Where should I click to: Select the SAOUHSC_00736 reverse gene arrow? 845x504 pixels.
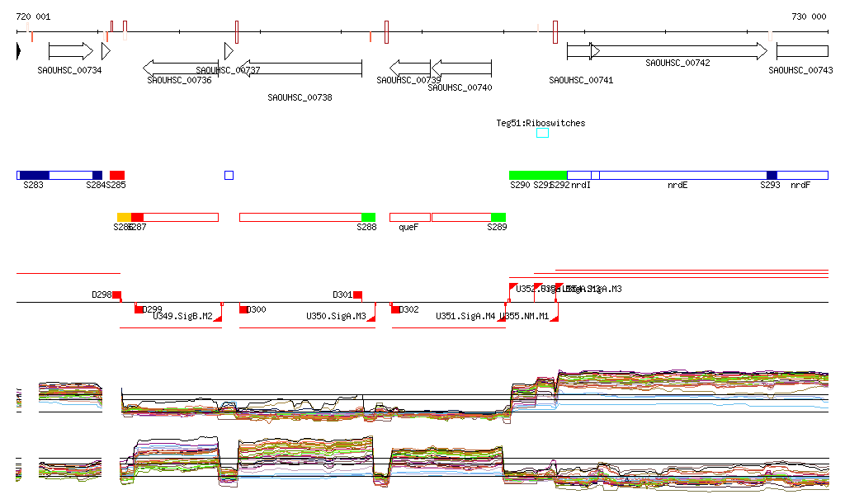click(x=181, y=68)
